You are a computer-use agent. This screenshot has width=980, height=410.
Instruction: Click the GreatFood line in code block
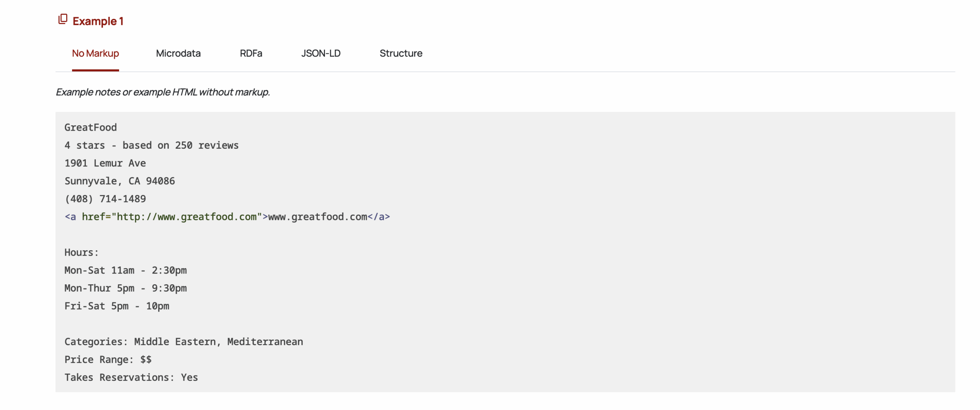click(x=90, y=127)
